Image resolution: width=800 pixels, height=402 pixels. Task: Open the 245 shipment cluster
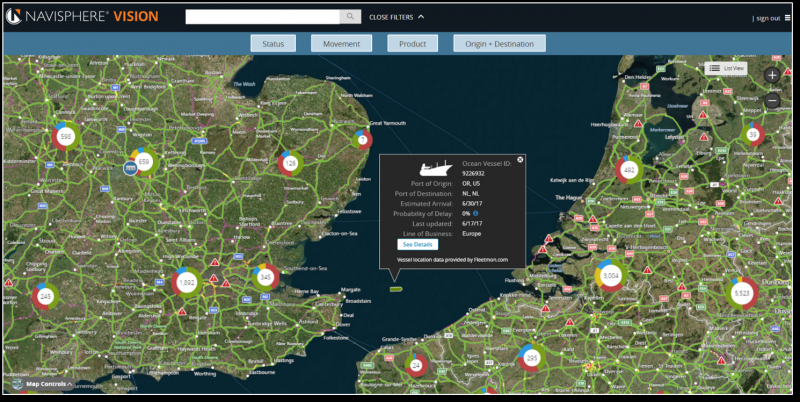click(x=45, y=296)
